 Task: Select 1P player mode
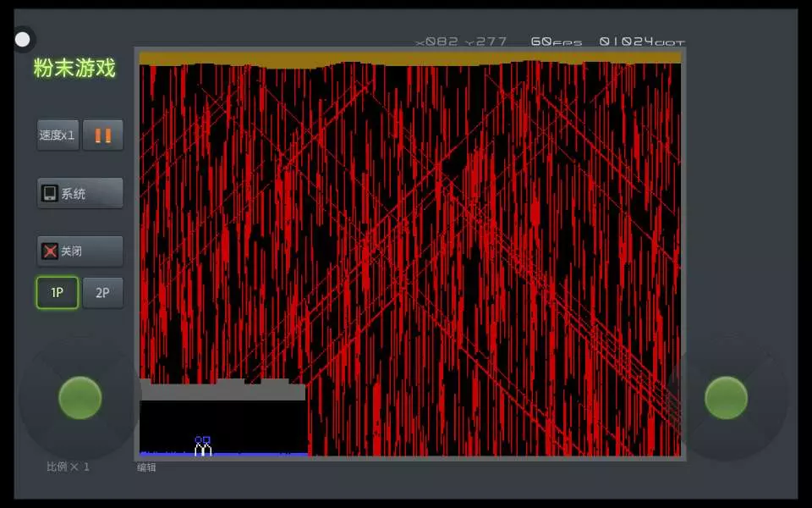click(58, 293)
